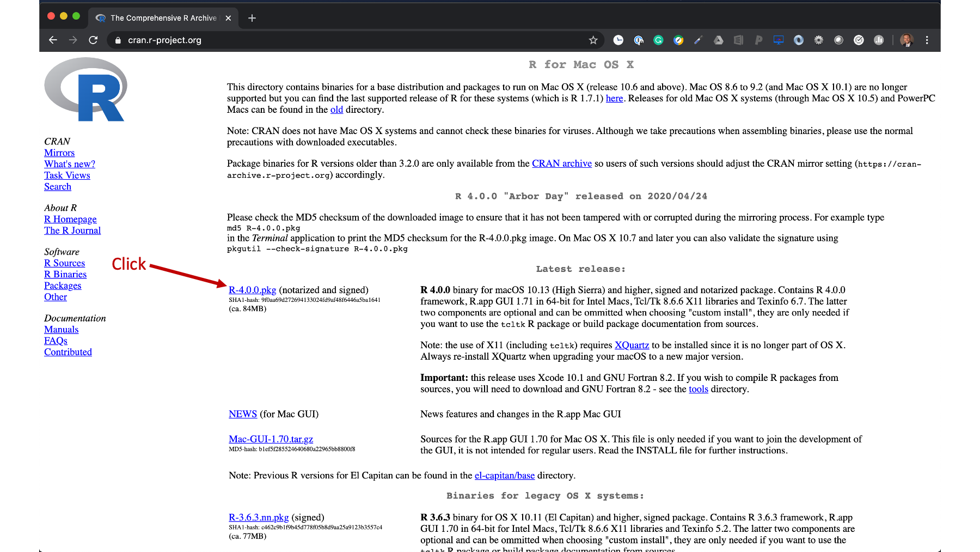Open the el-capitan/base directory link
The width and height of the screenshot is (980, 552).
point(505,476)
